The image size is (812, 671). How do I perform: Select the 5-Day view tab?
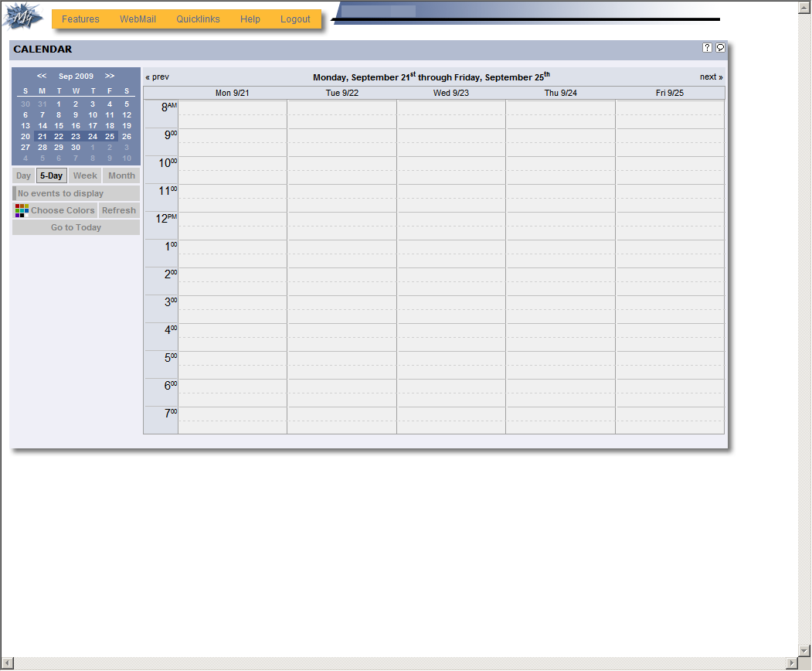pyautogui.click(x=51, y=175)
